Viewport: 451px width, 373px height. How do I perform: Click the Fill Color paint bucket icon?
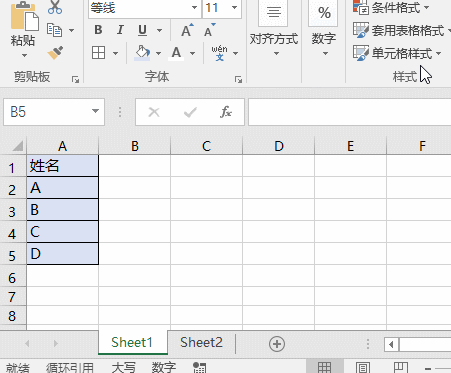pos(142,53)
